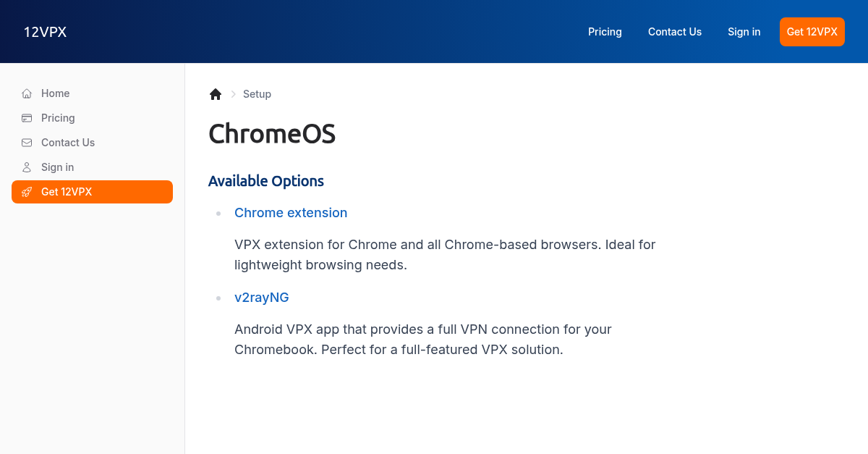Image resolution: width=868 pixels, height=454 pixels.
Task: Select Pricing in the sidebar menu
Action: (57, 118)
